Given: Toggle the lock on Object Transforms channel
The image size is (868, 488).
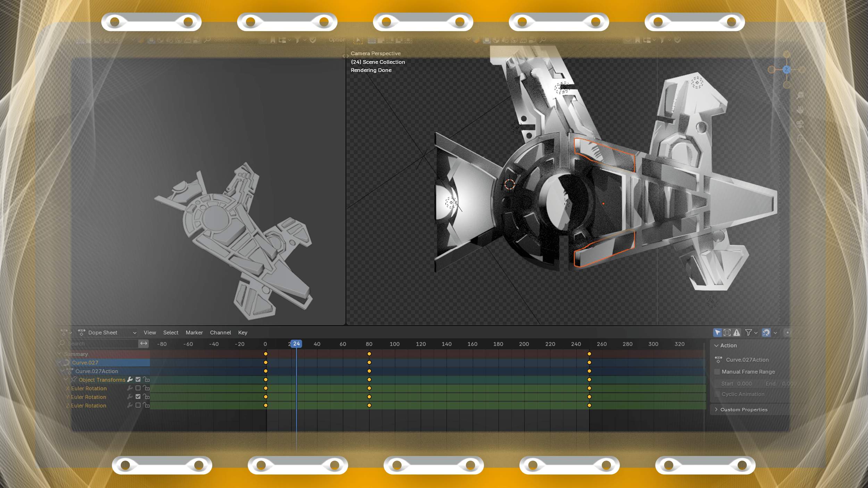Looking at the screenshot, I should coord(146,379).
